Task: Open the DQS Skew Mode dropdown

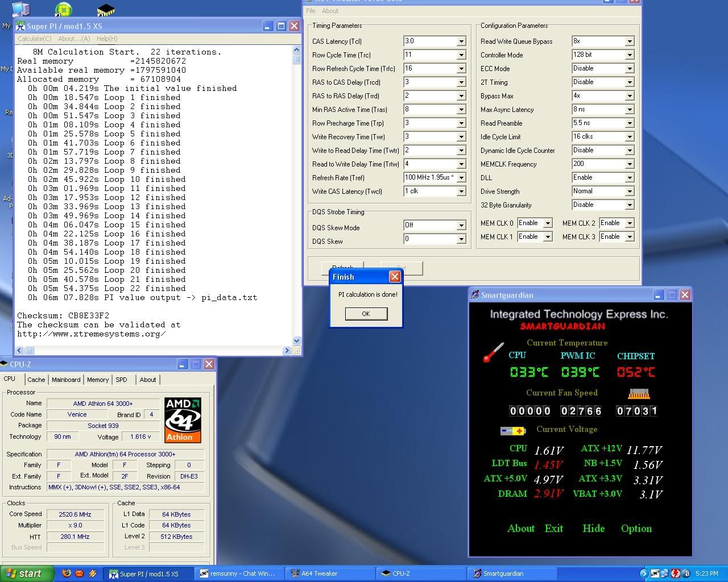Action: click(x=461, y=226)
